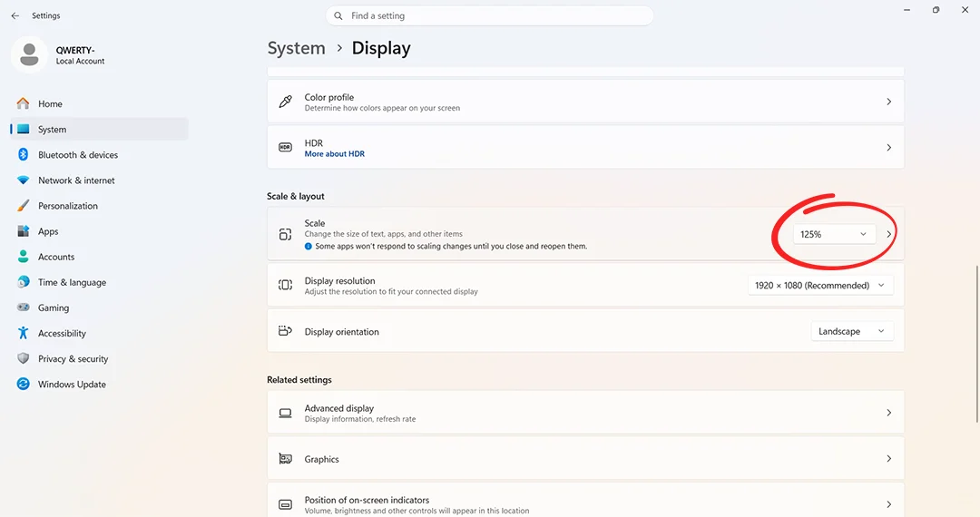Click the Personalization paintbrush icon
This screenshot has height=517, width=980.
click(x=23, y=205)
